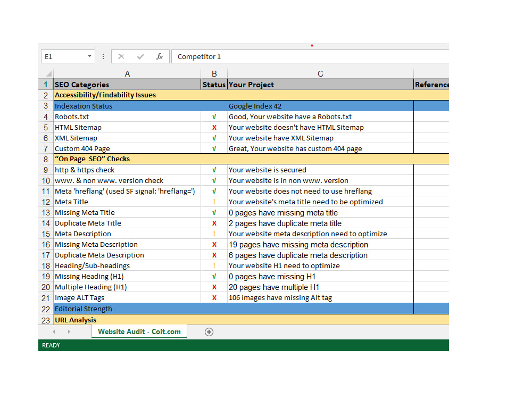Click the "On Page SEO" Checks cell
This screenshot has height=399, width=532.
click(127, 159)
